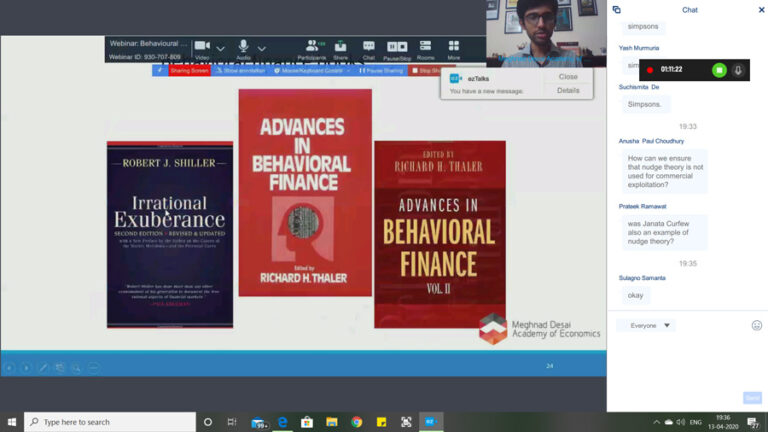Click the Share screen icon
768x432 pixels.
point(341,47)
